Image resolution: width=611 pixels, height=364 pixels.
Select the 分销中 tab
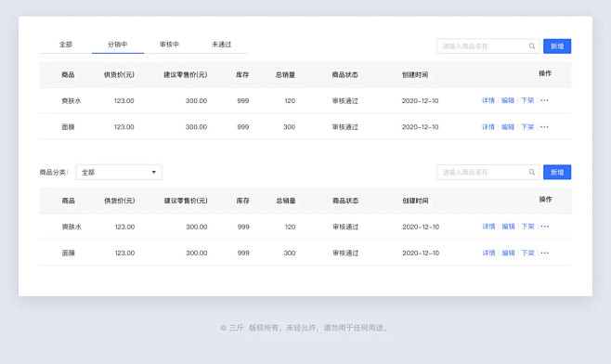[x=118, y=45]
